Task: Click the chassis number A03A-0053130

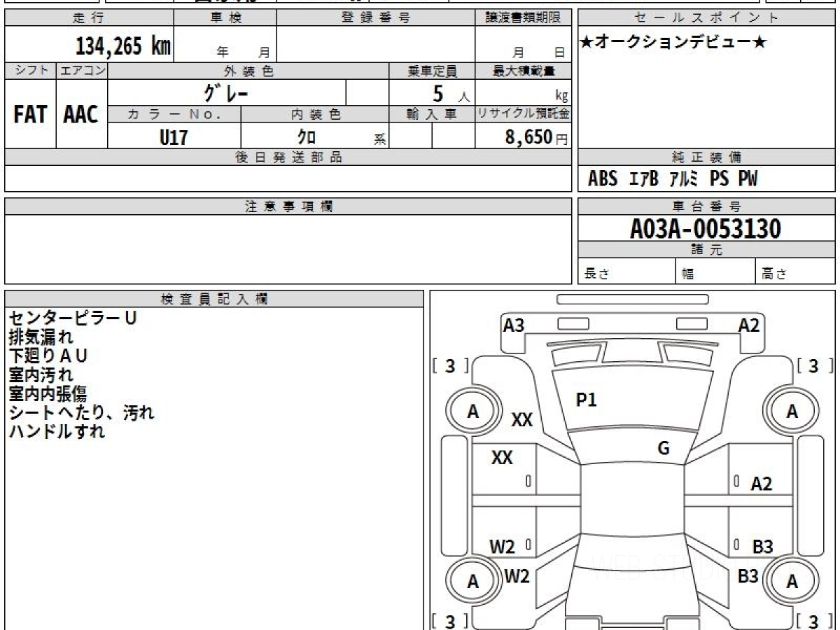Action: pos(706,229)
